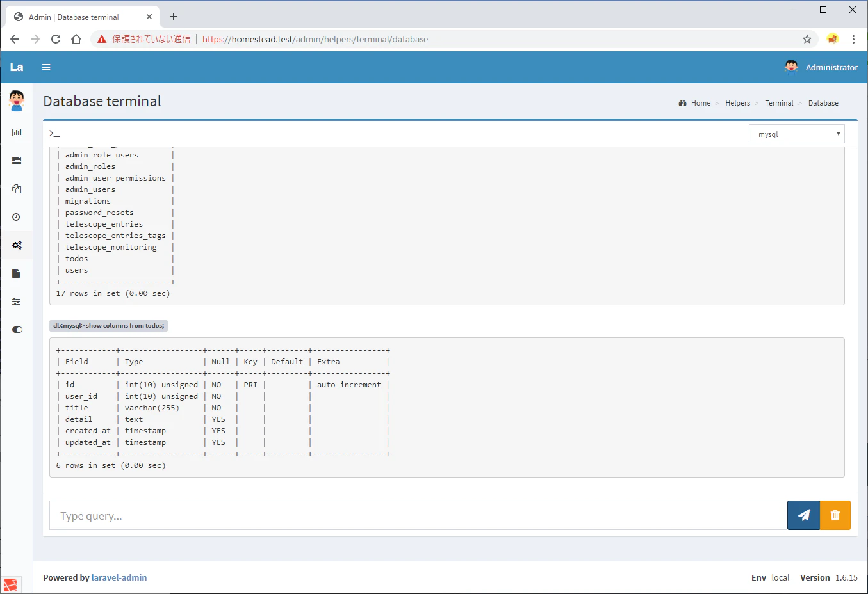The height and width of the screenshot is (594, 868).
Task: Click the 'show columns from todos' command label
Action: (108, 326)
